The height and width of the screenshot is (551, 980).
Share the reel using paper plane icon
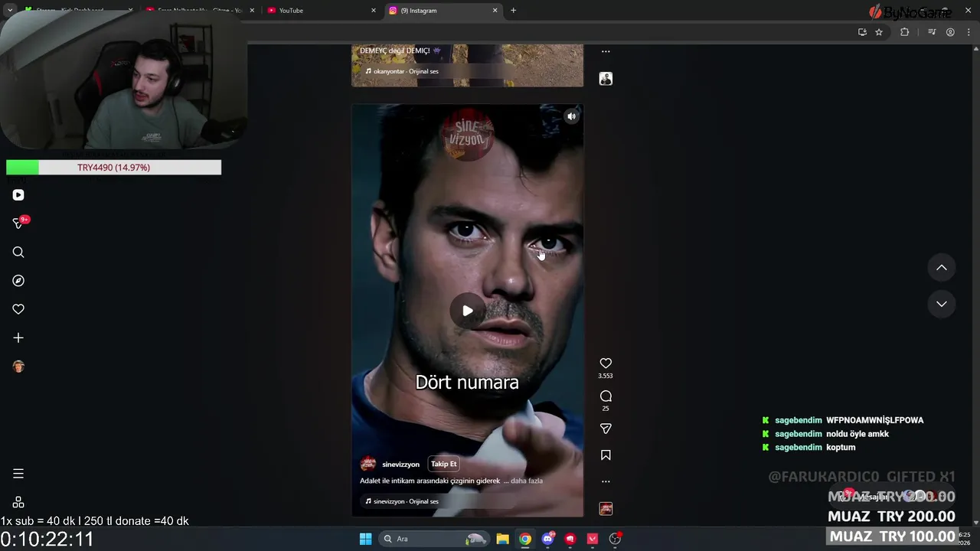[x=606, y=429]
